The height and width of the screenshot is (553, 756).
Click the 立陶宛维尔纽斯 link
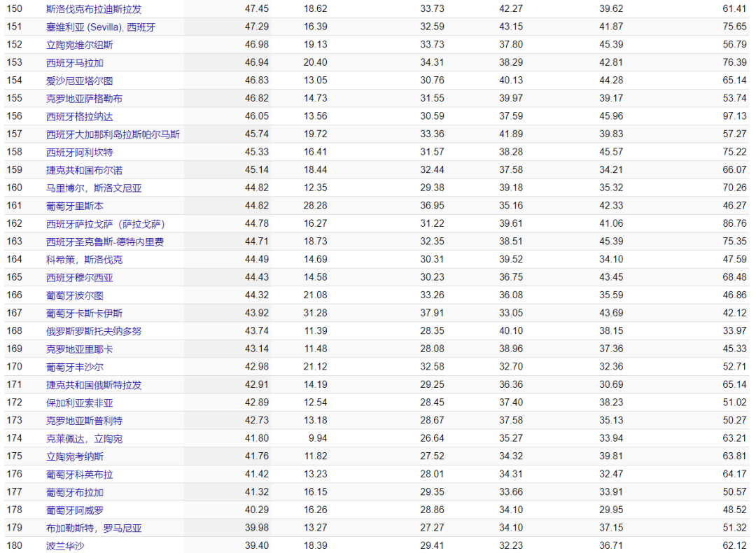80,45
